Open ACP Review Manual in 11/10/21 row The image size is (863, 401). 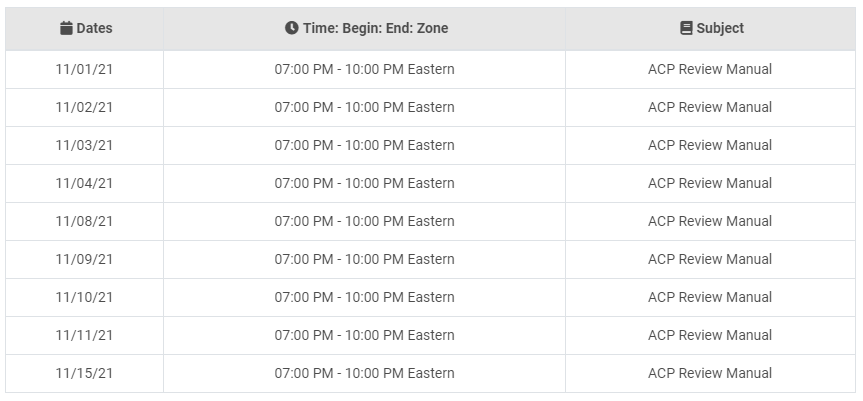711,297
